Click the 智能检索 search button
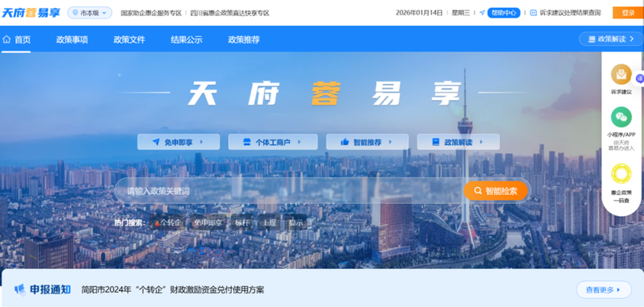Image resolution: width=644 pixels, height=307 pixels. point(495,191)
